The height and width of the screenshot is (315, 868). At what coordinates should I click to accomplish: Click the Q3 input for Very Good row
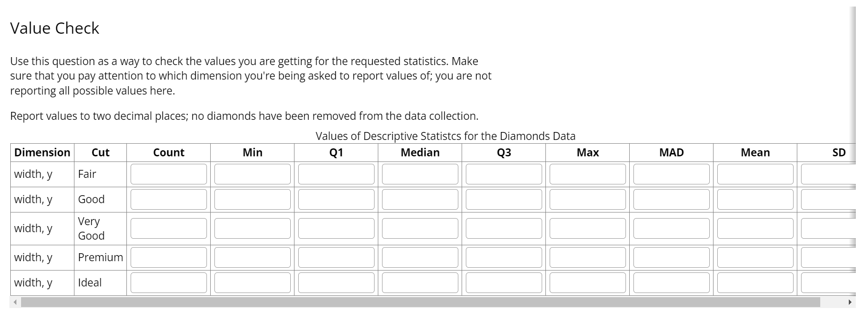point(503,228)
